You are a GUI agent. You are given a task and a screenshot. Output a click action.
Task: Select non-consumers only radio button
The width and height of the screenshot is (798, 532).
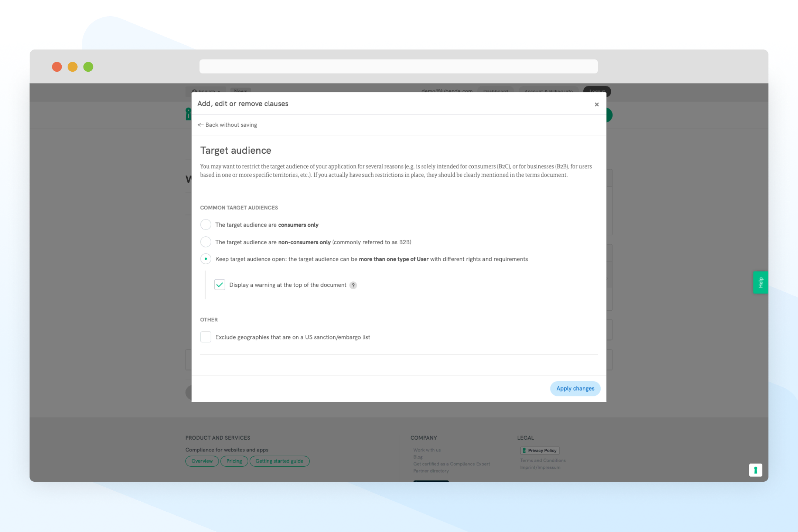coord(205,242)
